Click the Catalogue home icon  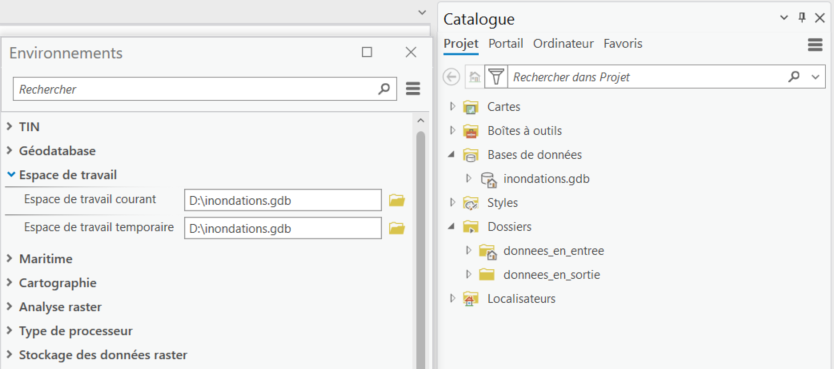pos(474,77)
